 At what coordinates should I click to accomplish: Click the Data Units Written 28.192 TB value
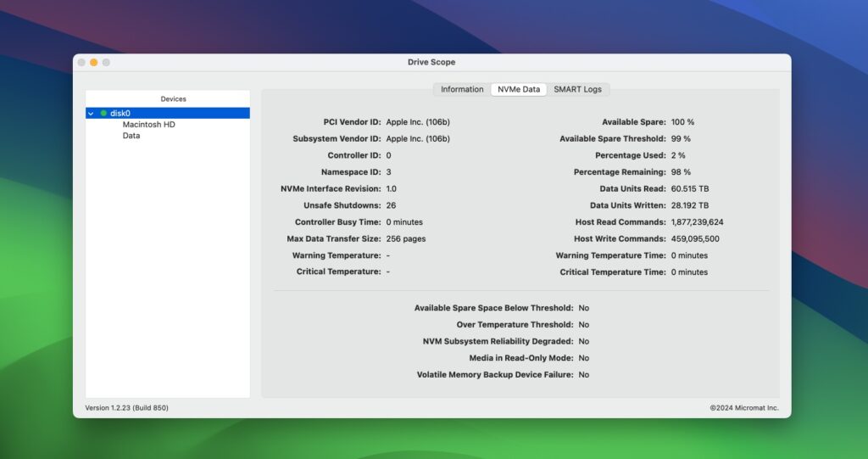pyautogui.click(x=689, y=205)
